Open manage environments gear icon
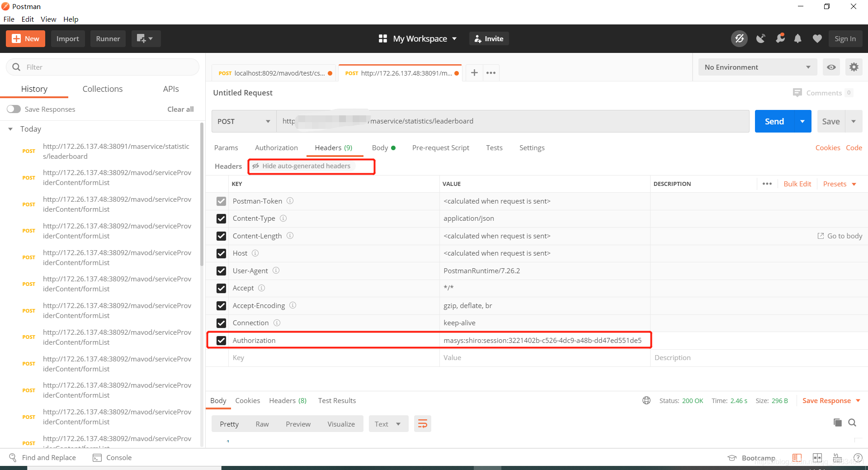868x470 pixels. [854, 67]
